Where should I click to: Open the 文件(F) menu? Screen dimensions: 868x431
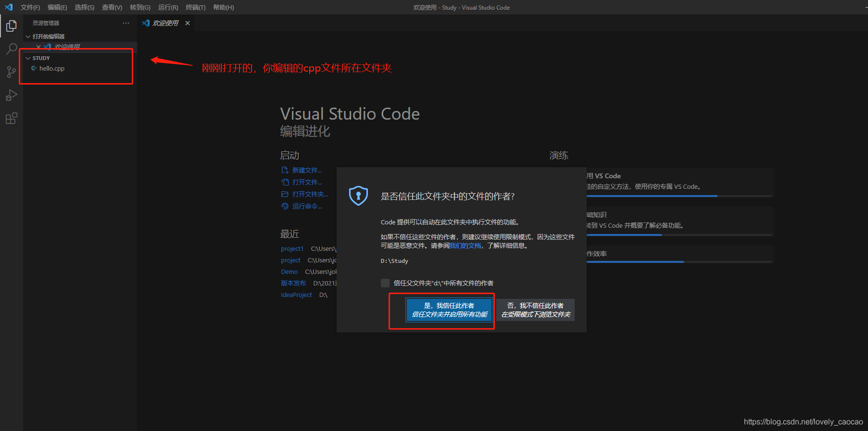pyautogui.click(x=30, y=7)
